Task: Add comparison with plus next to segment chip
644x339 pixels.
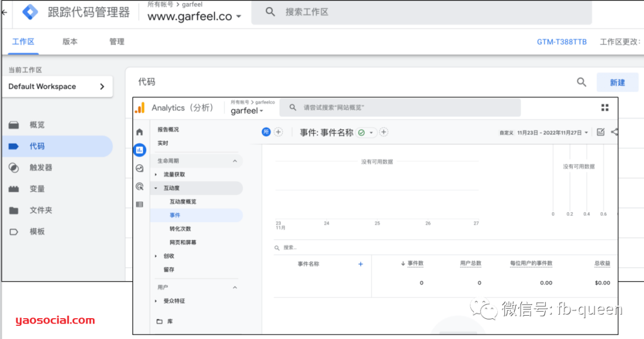Action: (278, 132)
